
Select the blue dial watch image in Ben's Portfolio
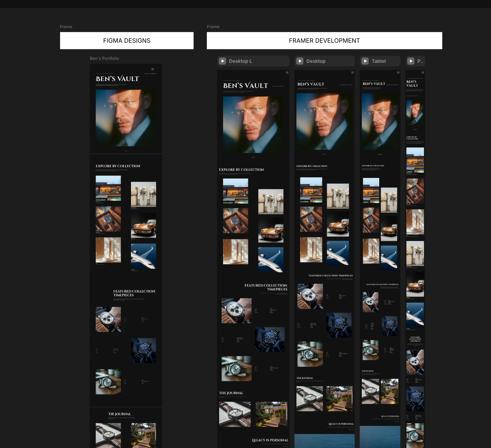[144, 351]
